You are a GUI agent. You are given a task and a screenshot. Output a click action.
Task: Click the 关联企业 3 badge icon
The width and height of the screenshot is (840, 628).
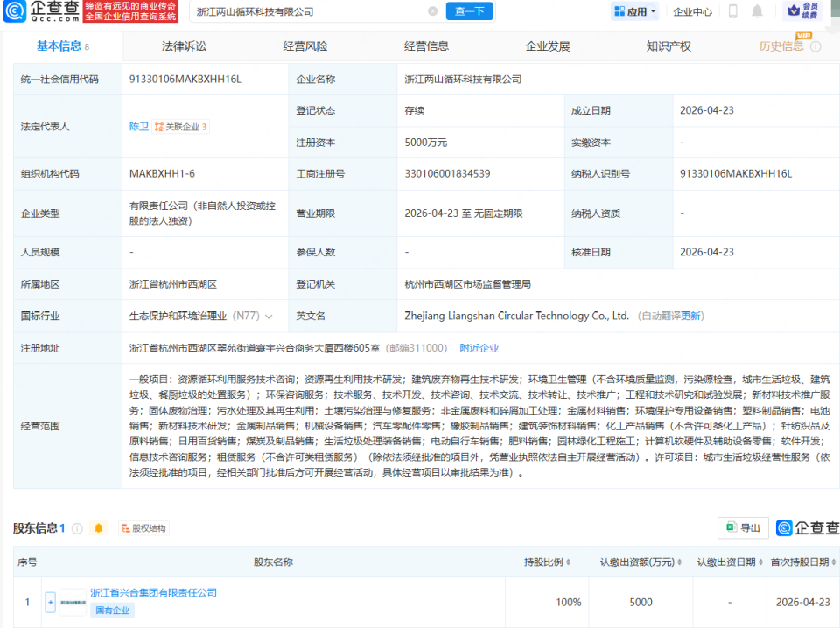(x=180, y=127)
